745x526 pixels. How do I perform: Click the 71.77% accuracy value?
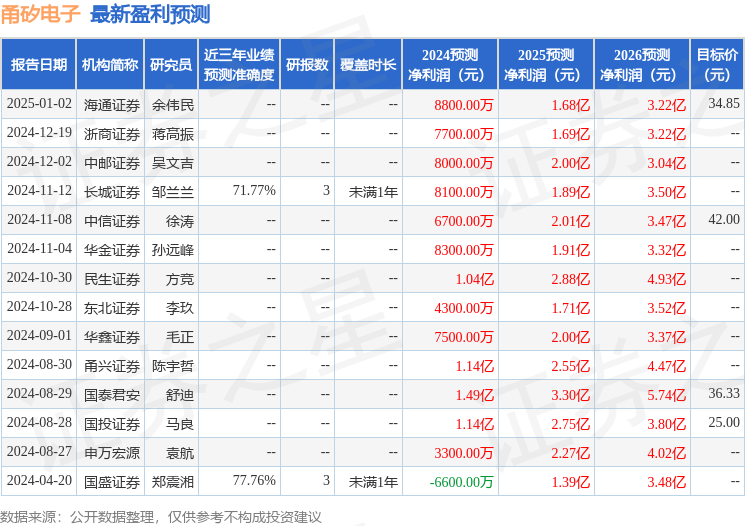(x=254, y=191)
